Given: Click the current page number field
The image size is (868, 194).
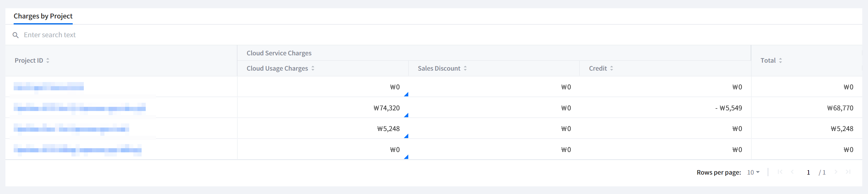Looking at the screenshot, I should click(x=808, y=172).
